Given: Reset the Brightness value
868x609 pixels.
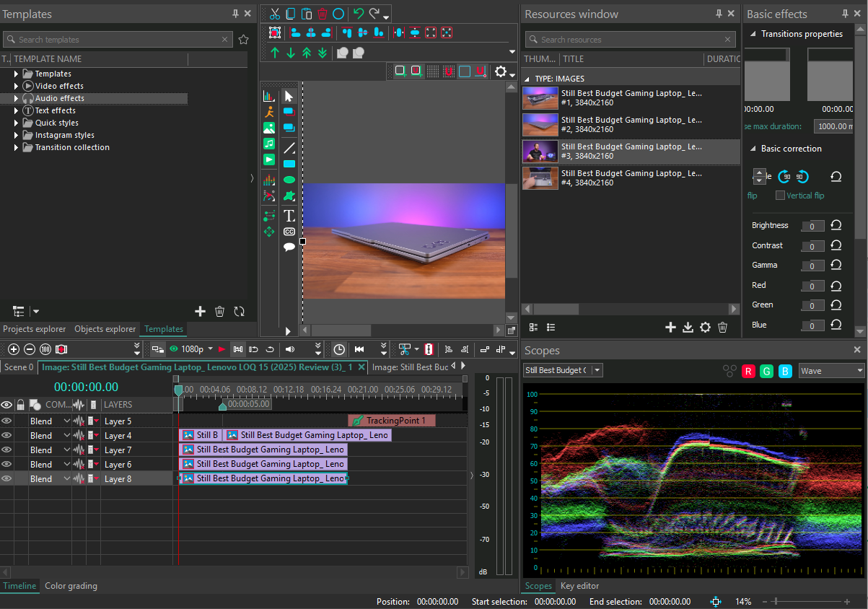Looking at the screenshot, I should click(x=836, y=226).
